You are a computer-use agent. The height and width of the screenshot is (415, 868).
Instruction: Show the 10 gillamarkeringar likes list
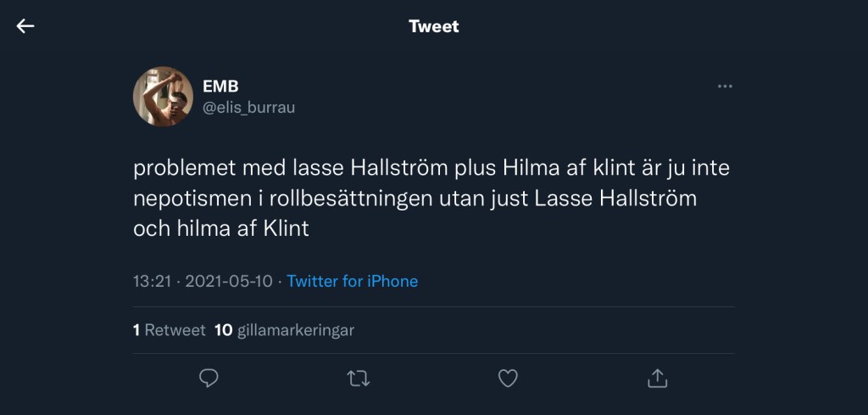click(285, 330)
